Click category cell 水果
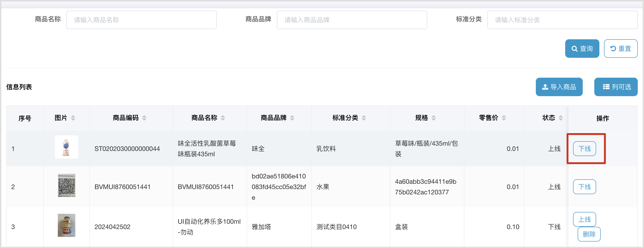 (323, 187)
